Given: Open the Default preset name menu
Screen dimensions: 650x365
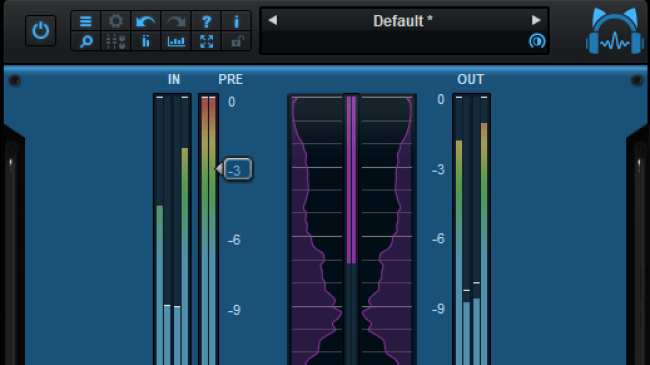Looking at the screenshot, I should [x=403, y=21].
